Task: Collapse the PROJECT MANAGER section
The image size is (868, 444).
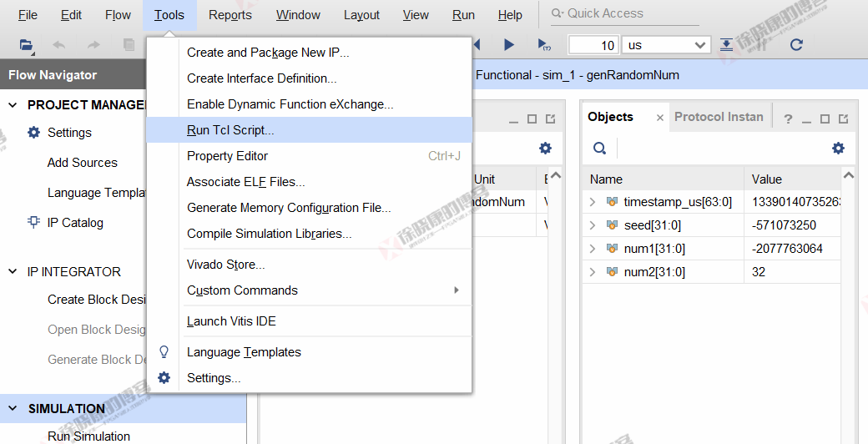Action: tap(13, 105)
